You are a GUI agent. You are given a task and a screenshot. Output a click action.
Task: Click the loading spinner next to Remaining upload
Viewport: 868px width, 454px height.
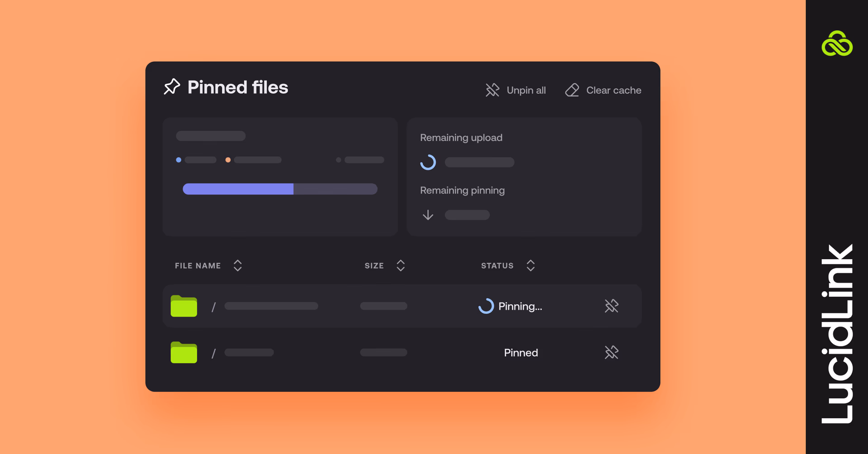(428, 162)
